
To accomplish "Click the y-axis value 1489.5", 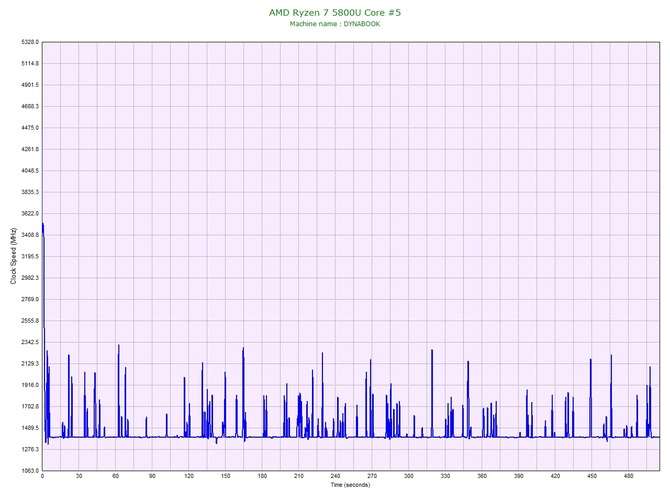I will click(30, 428).
